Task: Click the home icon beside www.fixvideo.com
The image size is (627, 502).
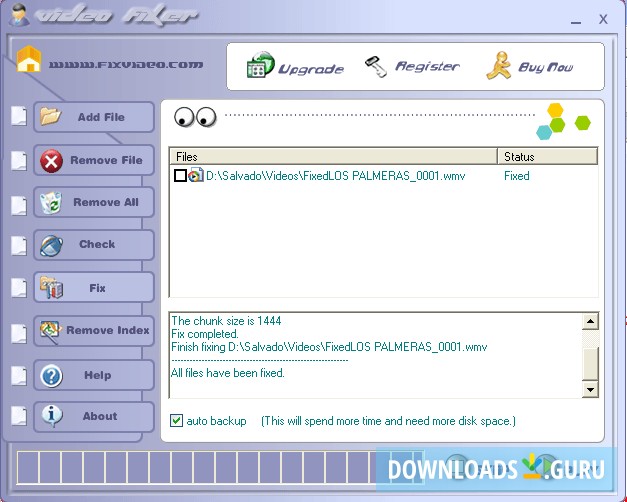Action: (x=29, y=59)
